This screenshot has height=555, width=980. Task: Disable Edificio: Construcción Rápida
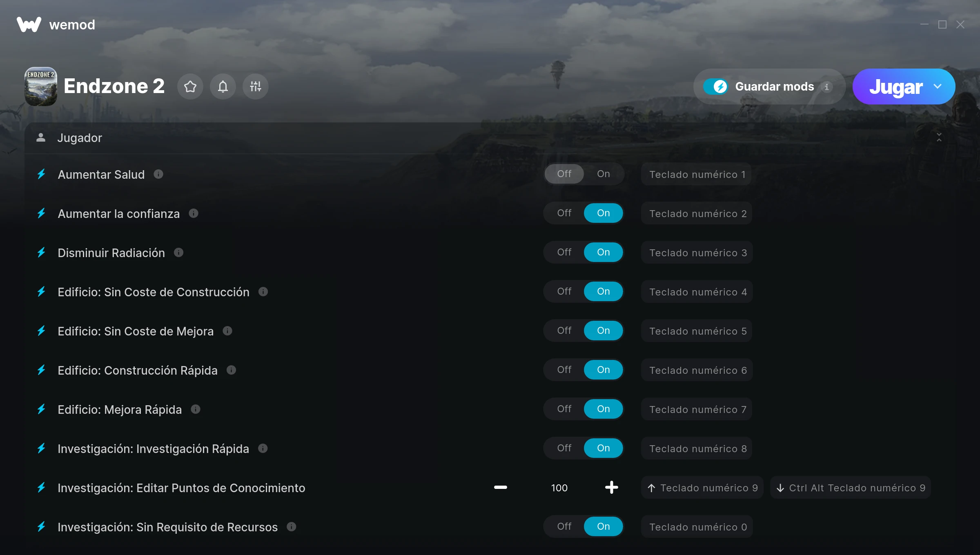pos(564,370)
